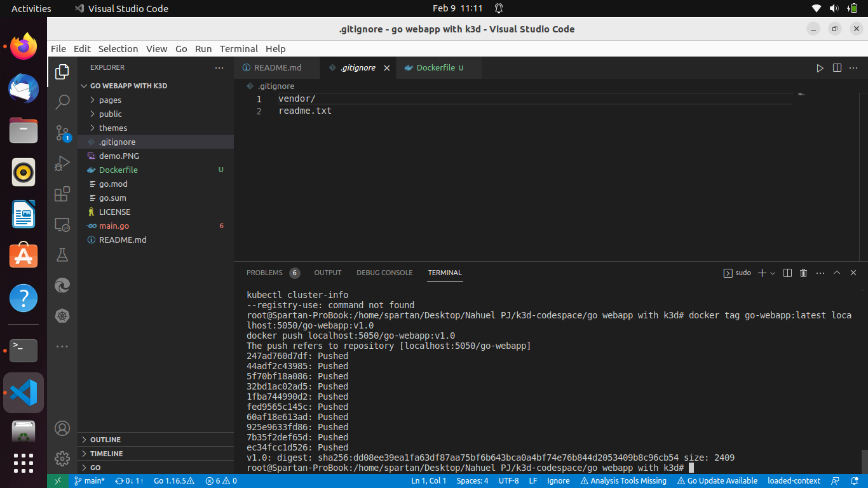Open the Explorer view in activity bar
Screen dimensions: 868x488
pos(62,72)
